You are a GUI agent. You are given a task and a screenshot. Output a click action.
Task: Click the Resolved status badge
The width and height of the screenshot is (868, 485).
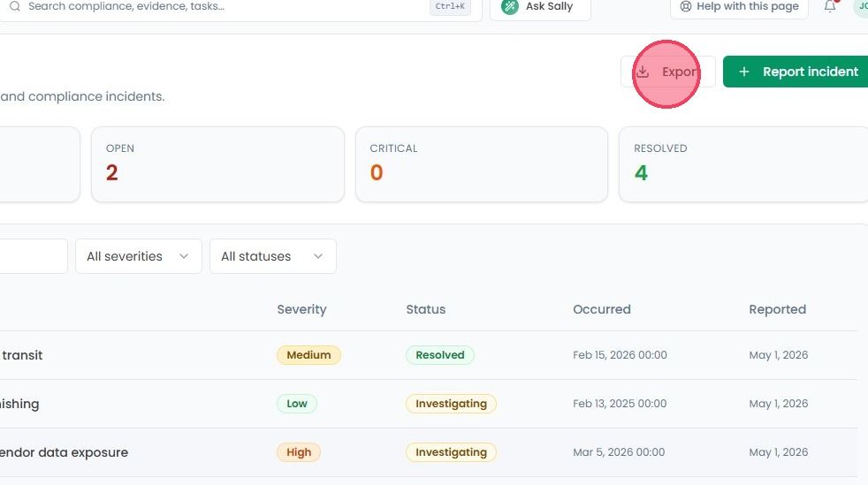[440, 355]
